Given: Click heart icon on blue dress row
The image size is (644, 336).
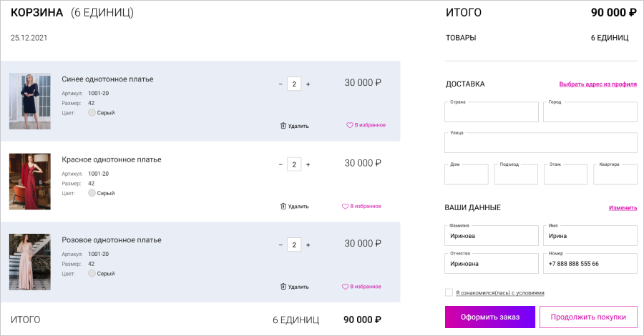Looking at the screenshot, I should pos(350,125).
